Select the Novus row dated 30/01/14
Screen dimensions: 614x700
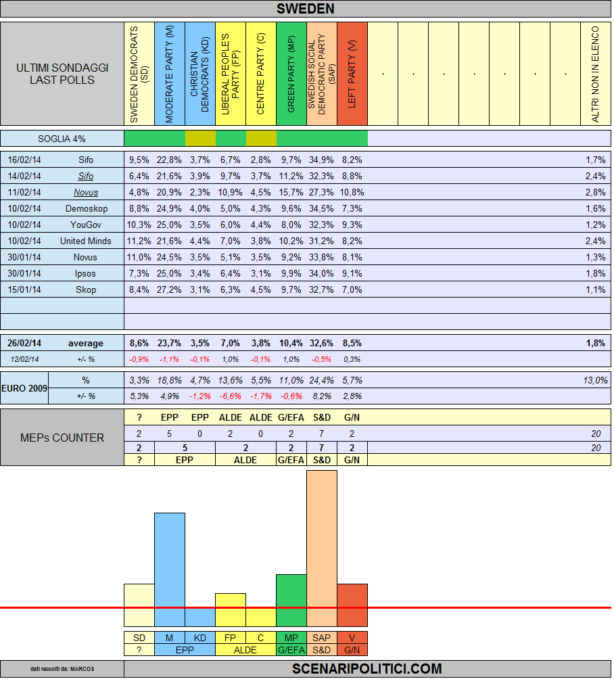pos(62,257)
